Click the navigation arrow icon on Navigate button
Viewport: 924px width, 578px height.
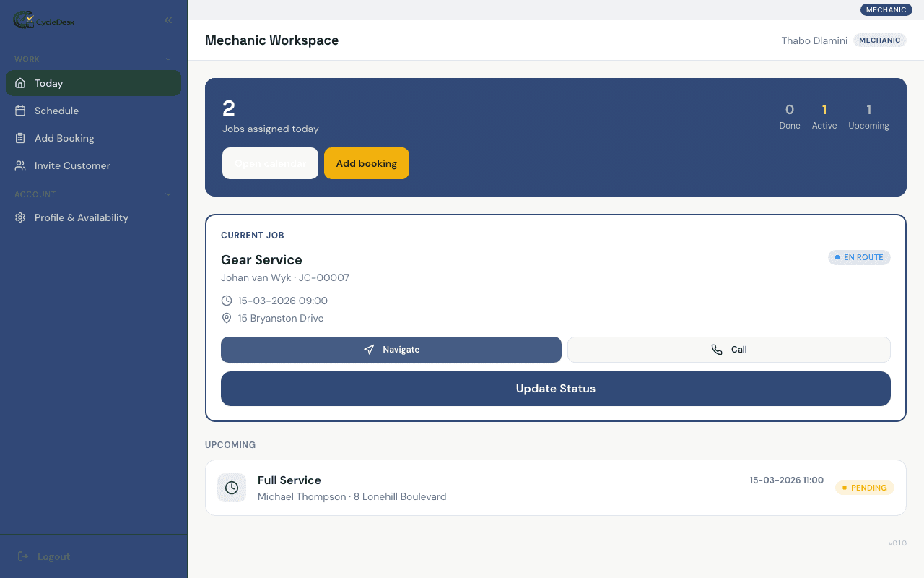pos(369,349)
